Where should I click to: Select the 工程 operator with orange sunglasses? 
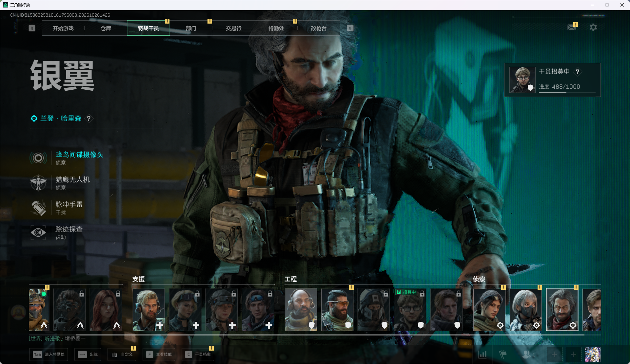point(337,310)
